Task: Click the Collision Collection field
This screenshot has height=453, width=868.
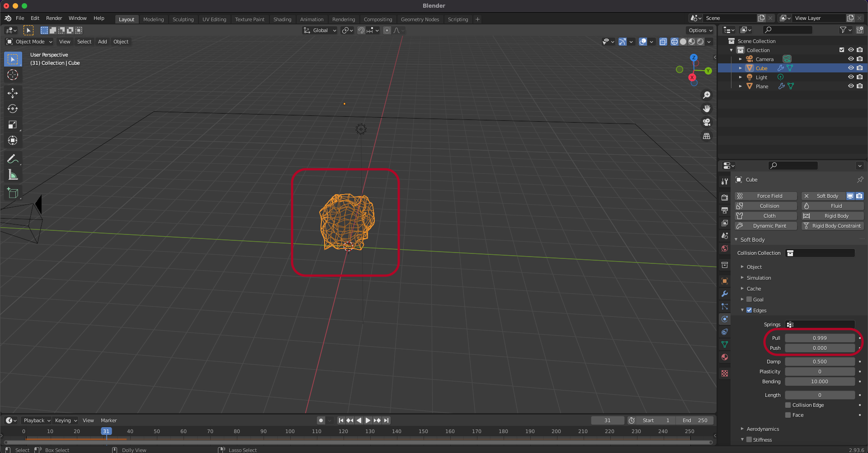Action: (820, 253)
